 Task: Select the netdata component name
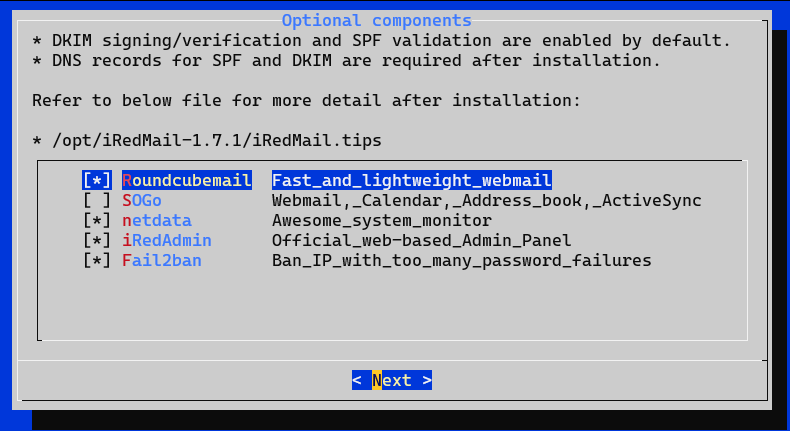(x=157, y=220)
